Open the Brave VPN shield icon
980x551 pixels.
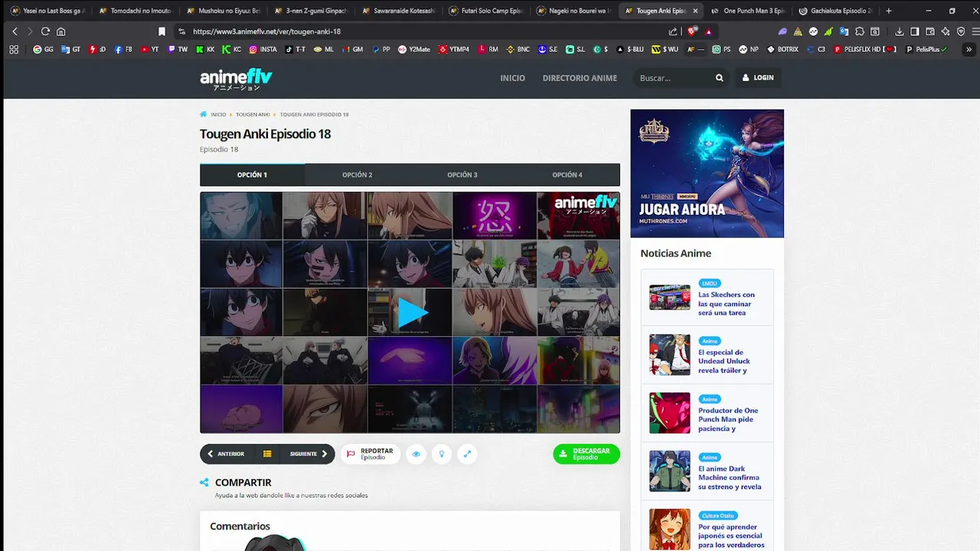point(961,31)
